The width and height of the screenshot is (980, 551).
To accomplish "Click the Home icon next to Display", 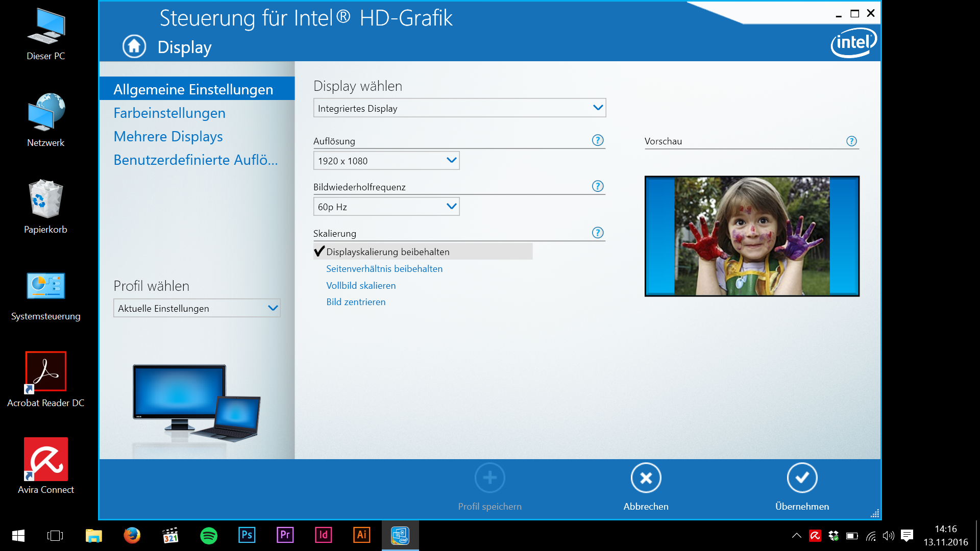I will pyautogui.click(x=134, y=47).
